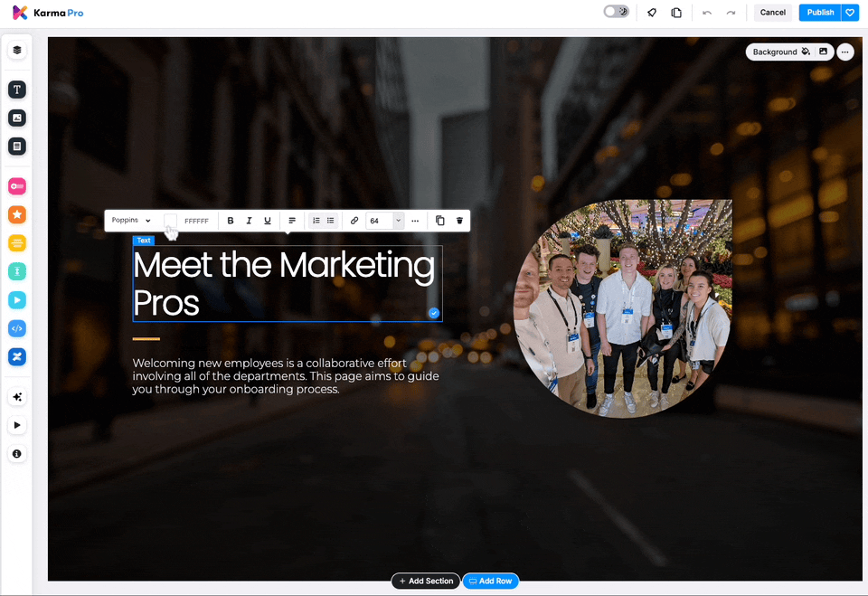
Task: Toggle bulleted list
Action: [x=331, y=221]
